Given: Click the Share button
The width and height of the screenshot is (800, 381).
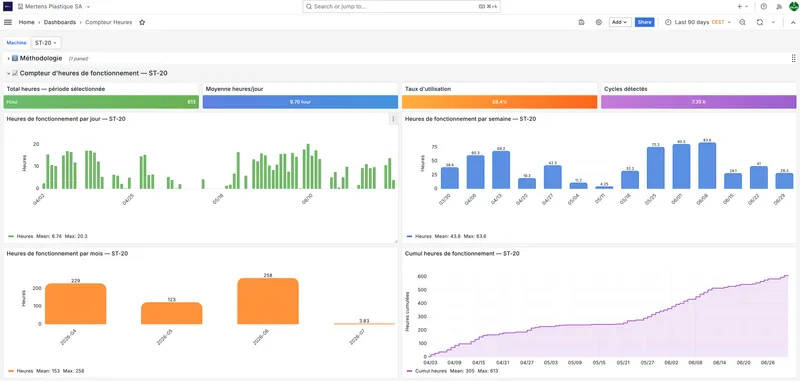Looking at the screenshot, I should coord(644,22).
